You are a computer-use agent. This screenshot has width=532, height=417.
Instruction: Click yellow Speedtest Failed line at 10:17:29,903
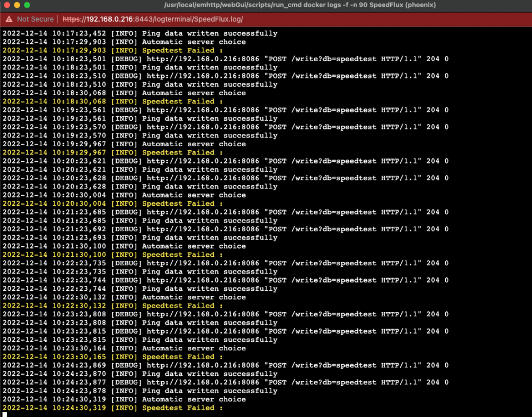113,50
